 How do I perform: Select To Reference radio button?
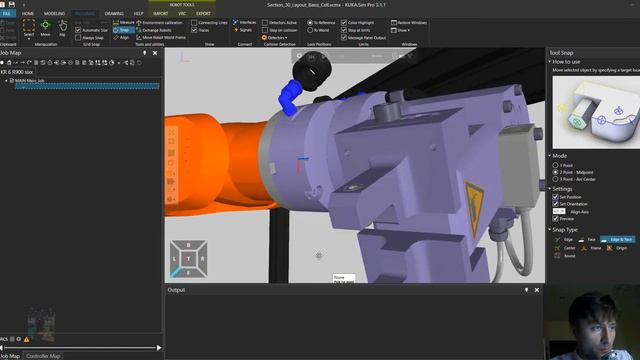[310, 23]
